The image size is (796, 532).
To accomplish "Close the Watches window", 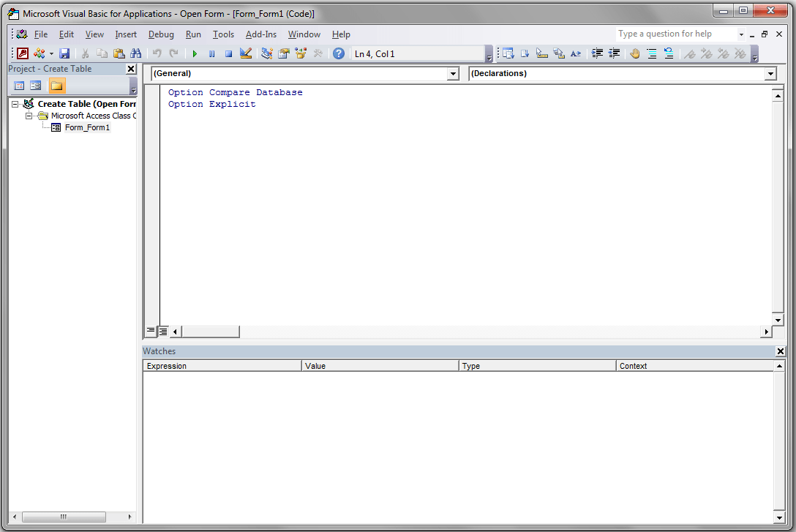I will pos(780,351).
